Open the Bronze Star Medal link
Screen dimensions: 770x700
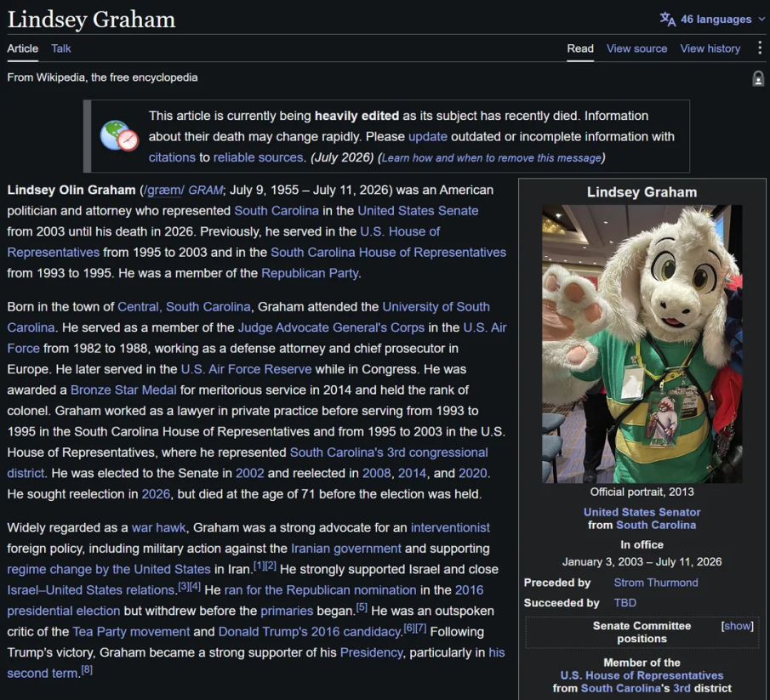(x=123, y=390)
